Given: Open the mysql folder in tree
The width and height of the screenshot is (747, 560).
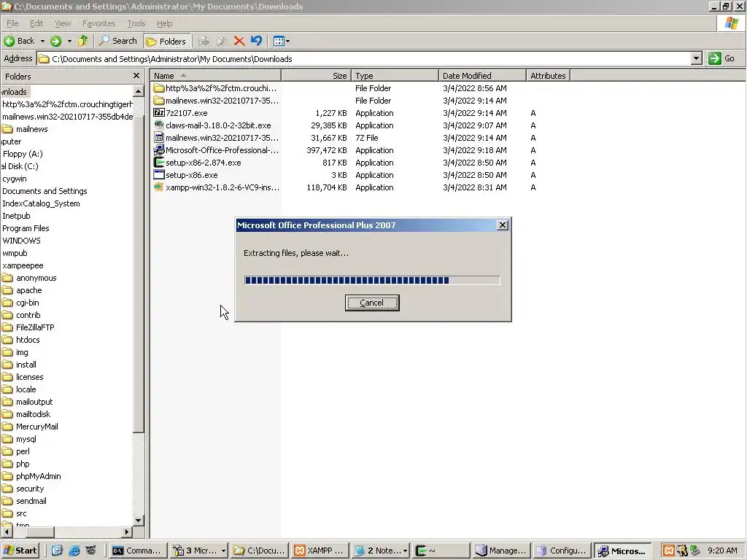Looking at the screenshot, I should [26, 438].
